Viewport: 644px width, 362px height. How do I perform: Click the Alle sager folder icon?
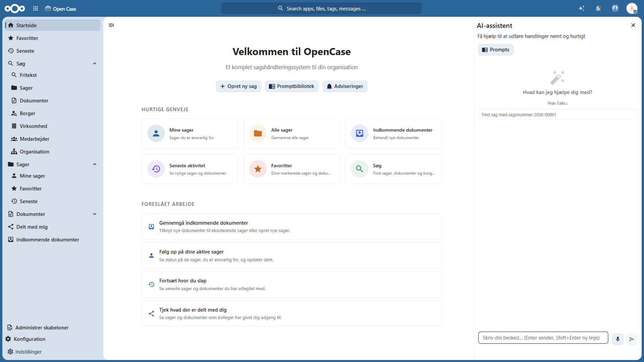258,133
